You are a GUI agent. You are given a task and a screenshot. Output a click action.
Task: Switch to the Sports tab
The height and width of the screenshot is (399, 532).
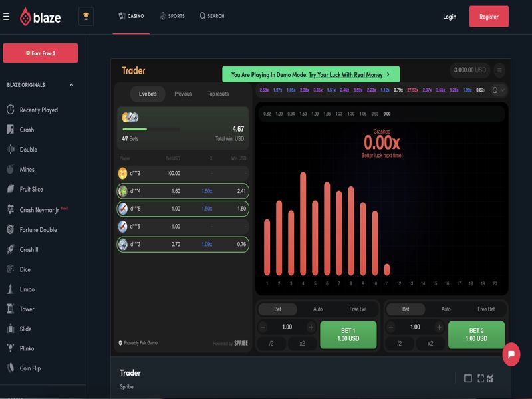(172, 16)
